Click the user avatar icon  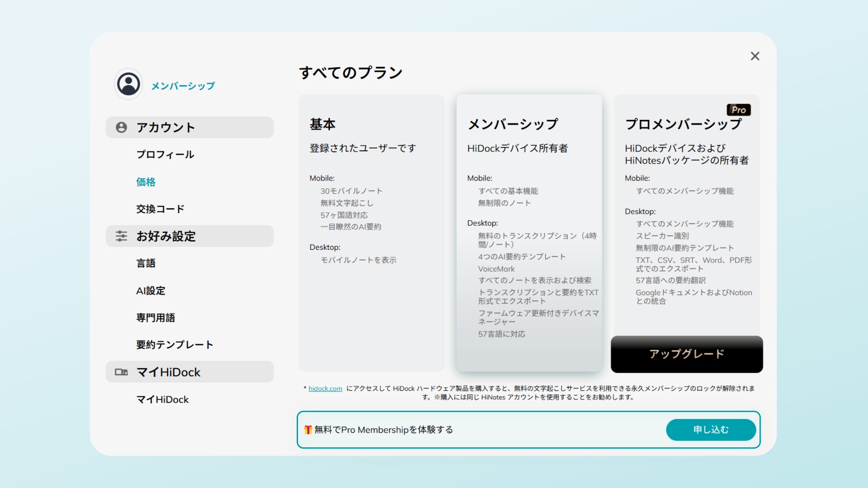(x=129, y=84)
